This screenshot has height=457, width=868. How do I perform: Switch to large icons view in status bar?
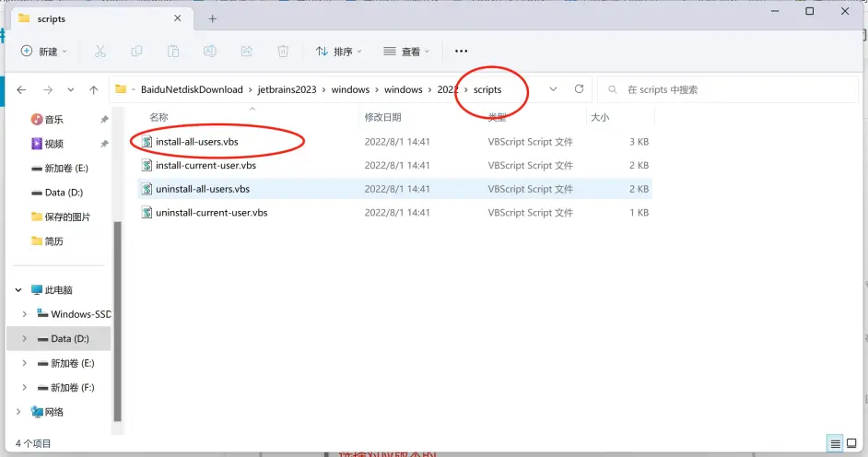852,443
